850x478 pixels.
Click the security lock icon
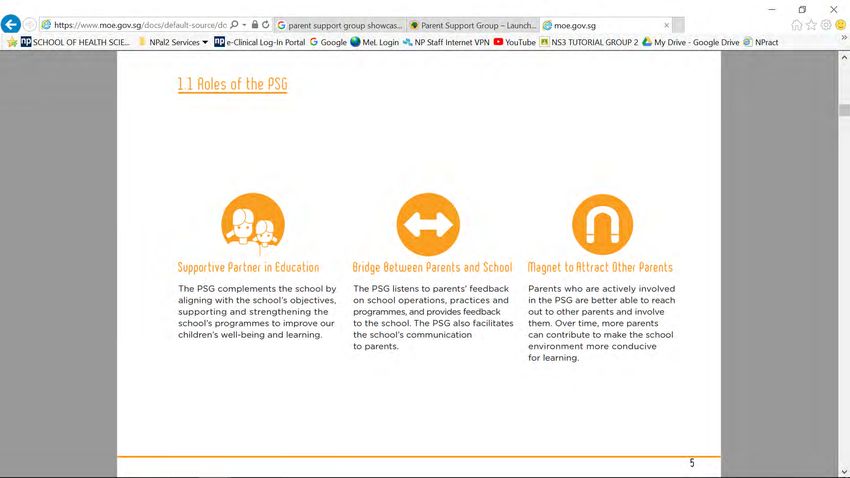(x=255, y=24)
